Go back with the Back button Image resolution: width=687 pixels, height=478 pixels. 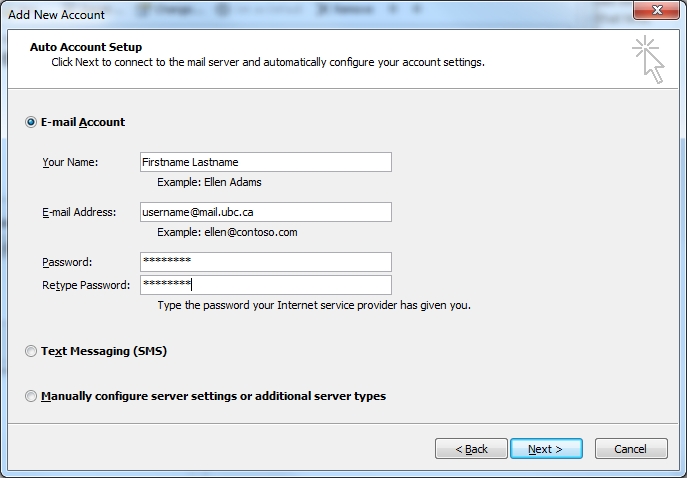click(471, 449)
